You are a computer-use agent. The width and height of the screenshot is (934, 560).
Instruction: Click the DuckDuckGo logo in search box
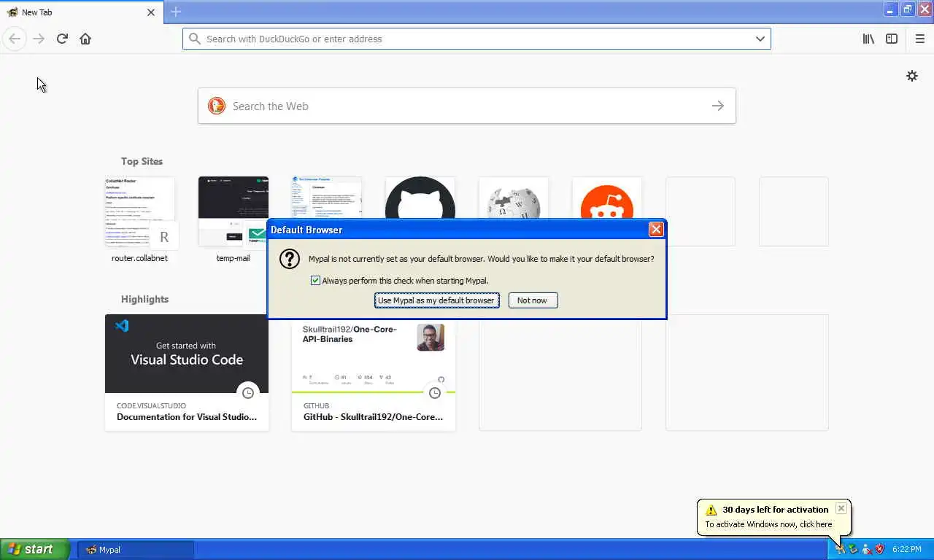tap(217, 106)
